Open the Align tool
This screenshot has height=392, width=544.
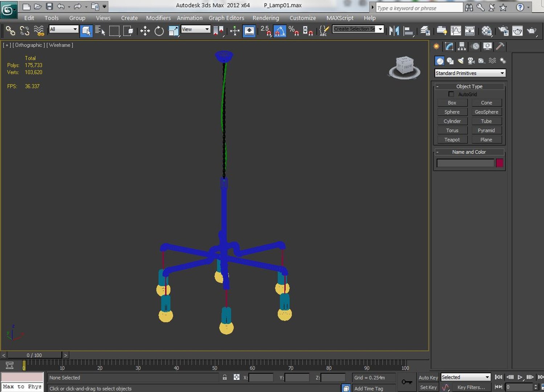(408, 31)
